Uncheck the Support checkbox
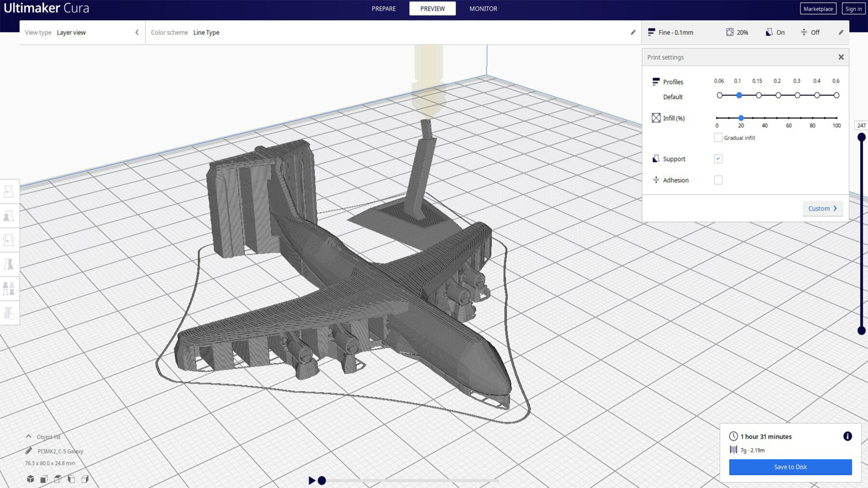 [718, 158]
